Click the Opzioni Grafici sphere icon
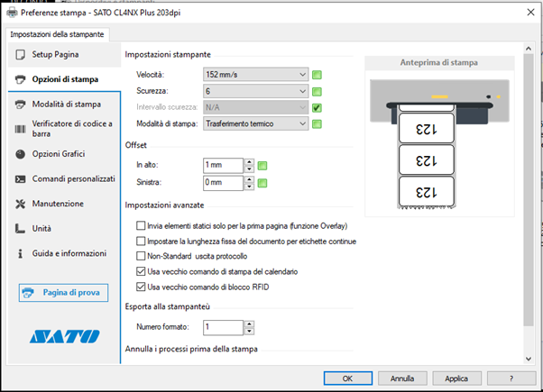Image resolution: width=543 pixels, height=392 pixels. tap(21, 154)
